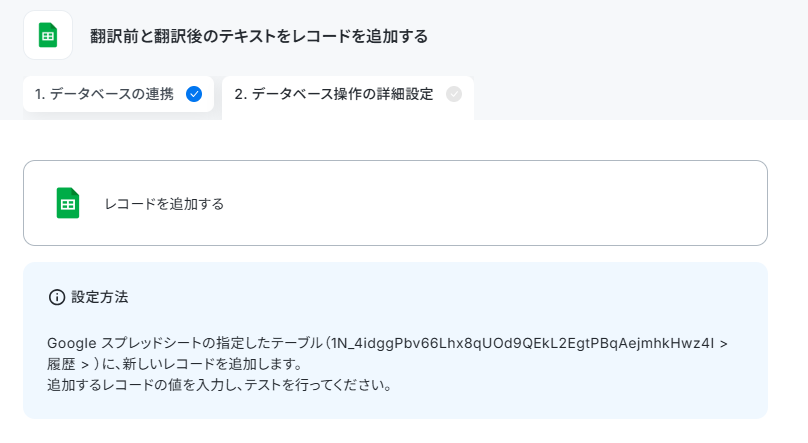Click the Google Sheets icon in the header
Image resolution: width=808 pixels, height=443 pixels.
click(x=48, y=36)
